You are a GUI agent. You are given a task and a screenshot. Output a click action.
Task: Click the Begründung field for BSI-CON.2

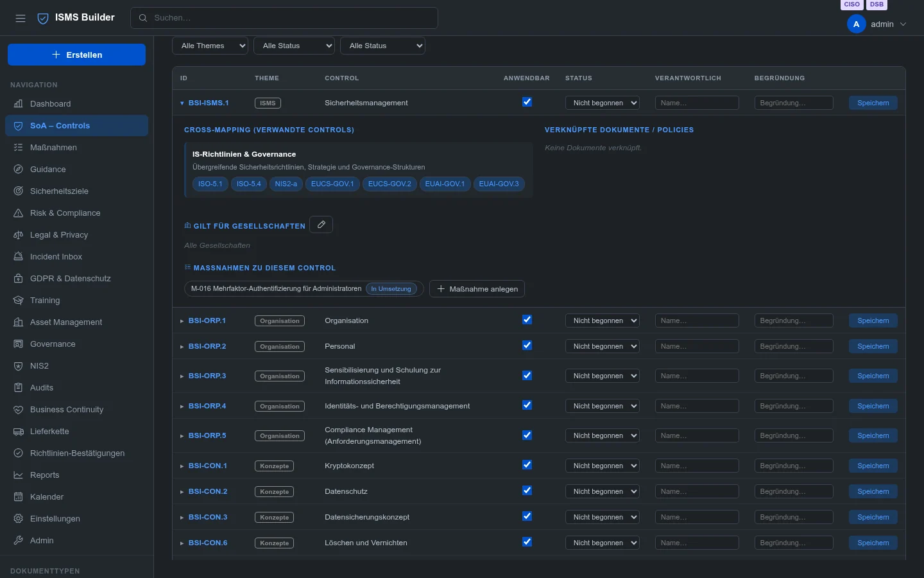pyautogui.click(x=794, y=491)
